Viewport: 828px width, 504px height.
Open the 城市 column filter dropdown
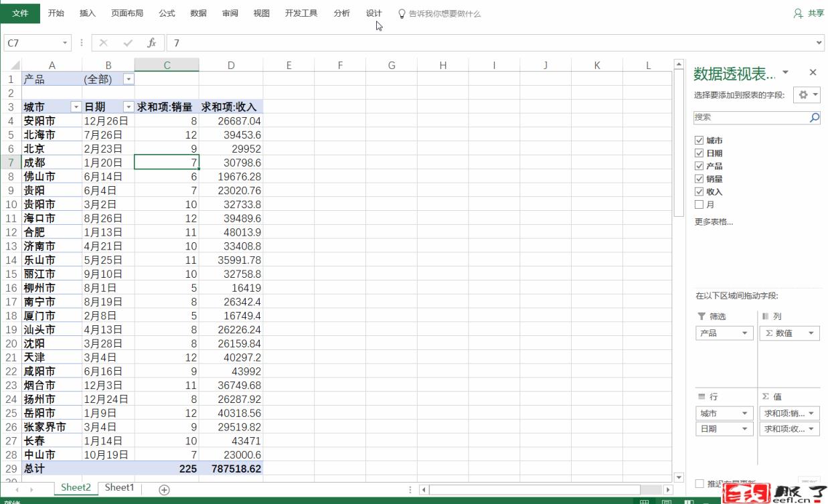(76, 107)
